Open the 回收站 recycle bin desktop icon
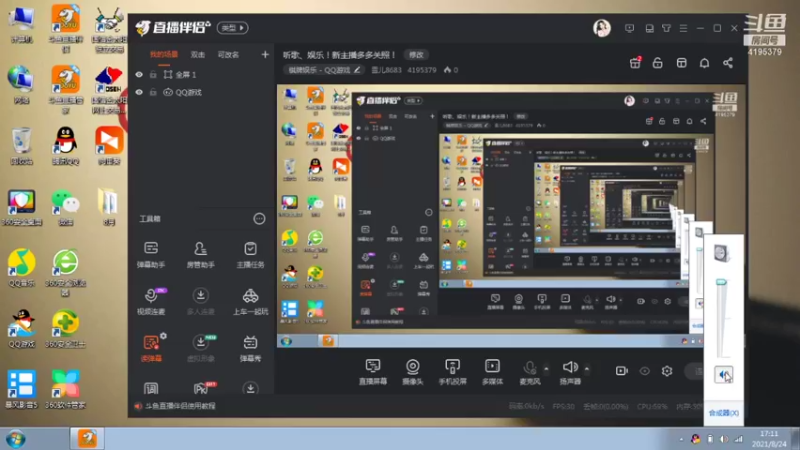The image size is (800, 450). pos(21,147)
